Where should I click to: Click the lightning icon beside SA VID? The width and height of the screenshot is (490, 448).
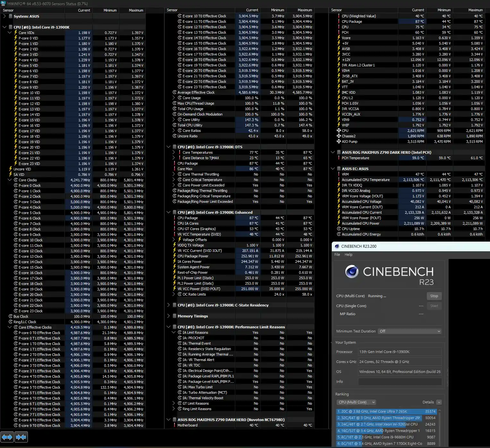click(11, 175)
